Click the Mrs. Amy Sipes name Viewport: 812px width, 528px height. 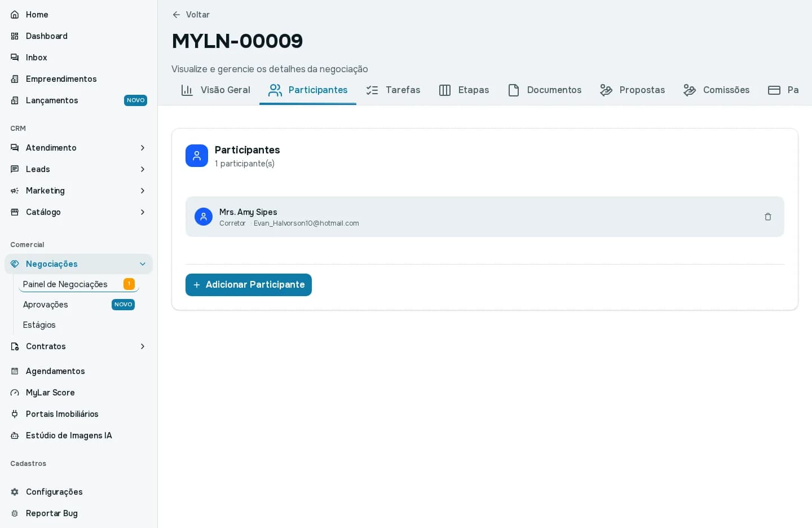coord(248,212)
